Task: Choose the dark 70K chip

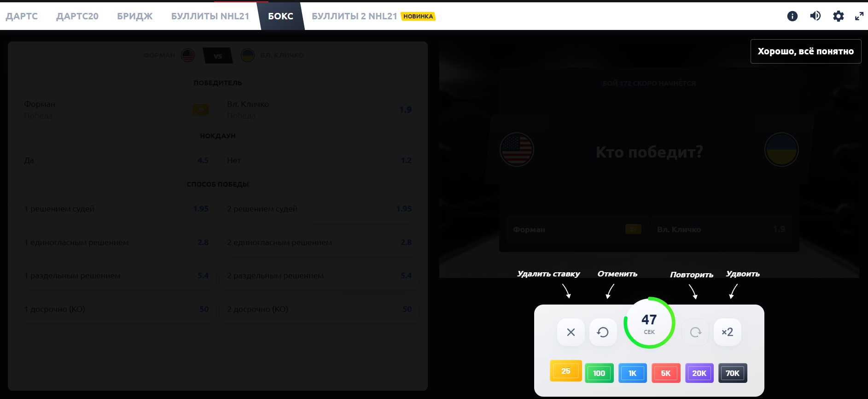Action: pyautogui.click(x=733, y=373)
